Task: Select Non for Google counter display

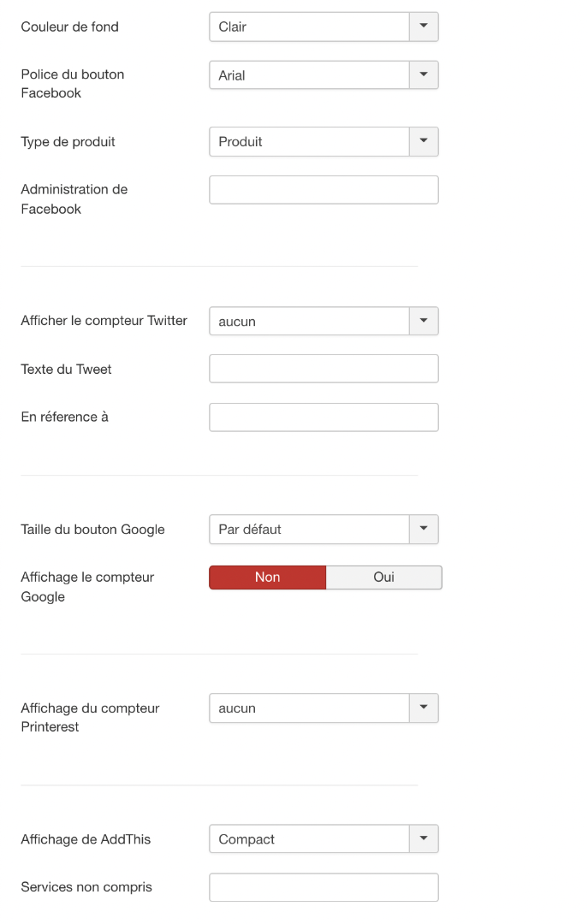Action: coord(268,577)
